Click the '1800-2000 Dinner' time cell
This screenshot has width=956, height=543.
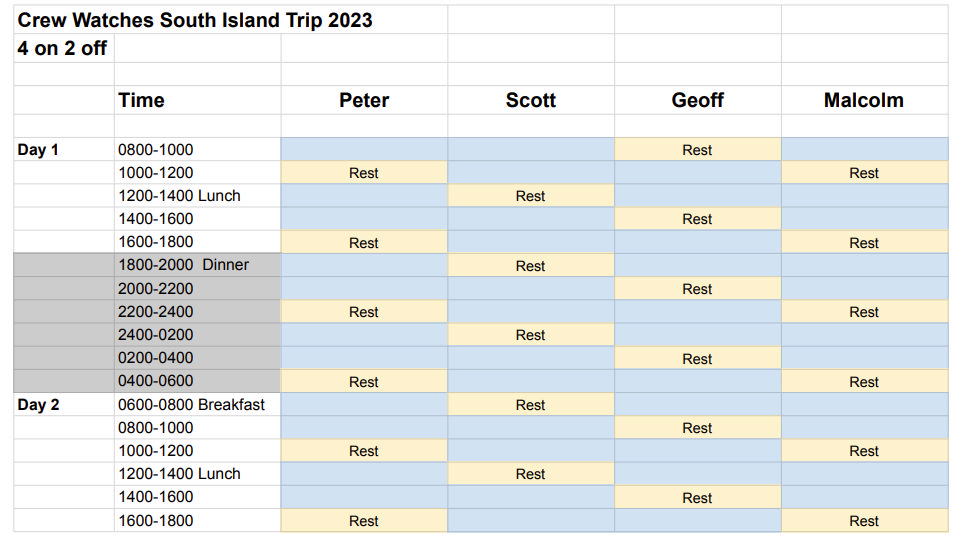tap(184, 265)
